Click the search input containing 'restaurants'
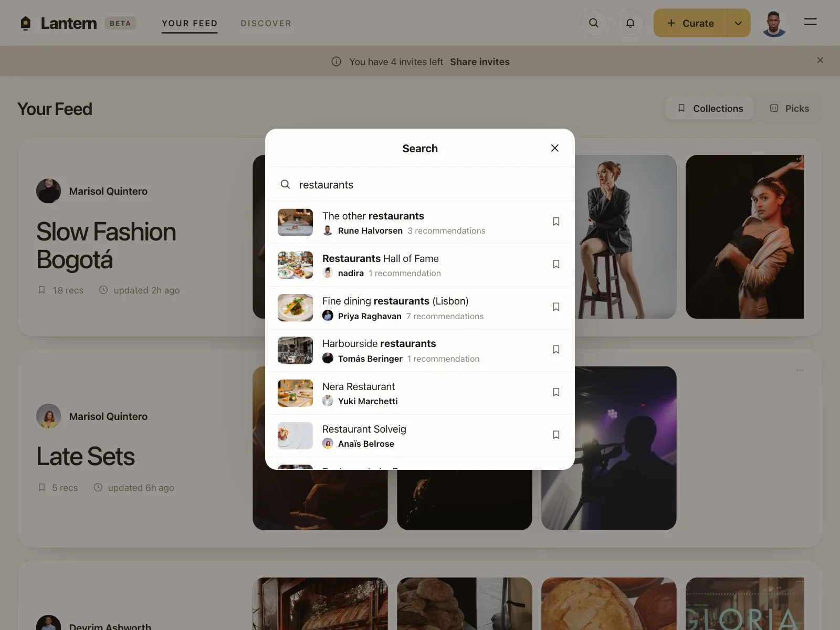This screenshot has height=630, width=840. coord(420,184)
